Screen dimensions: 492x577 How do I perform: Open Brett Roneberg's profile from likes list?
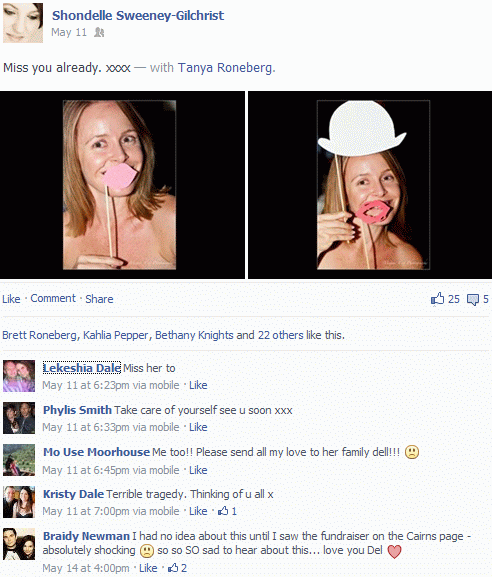pos(39,335)
